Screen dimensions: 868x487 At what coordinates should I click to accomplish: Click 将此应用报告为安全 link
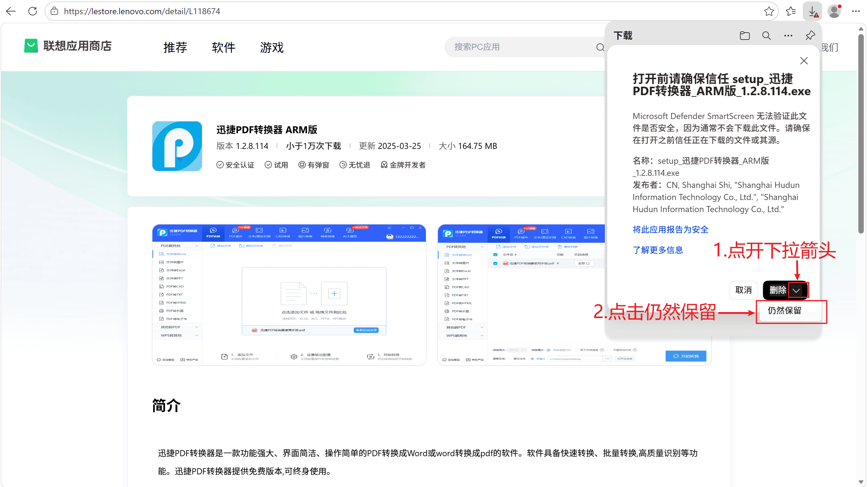click(670, 230)
